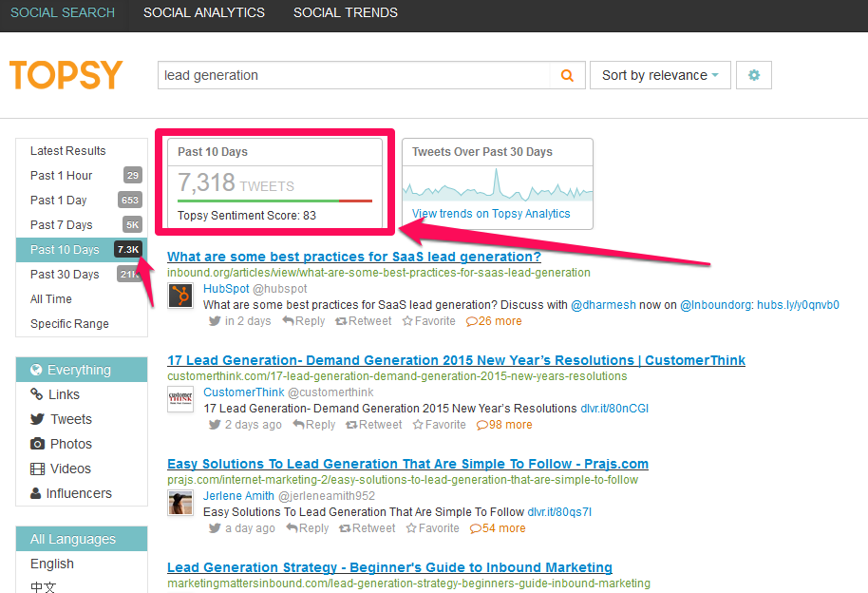Select the 'All Time' filter
Viewport: 868px width, 593px height.
click(82, 298)
